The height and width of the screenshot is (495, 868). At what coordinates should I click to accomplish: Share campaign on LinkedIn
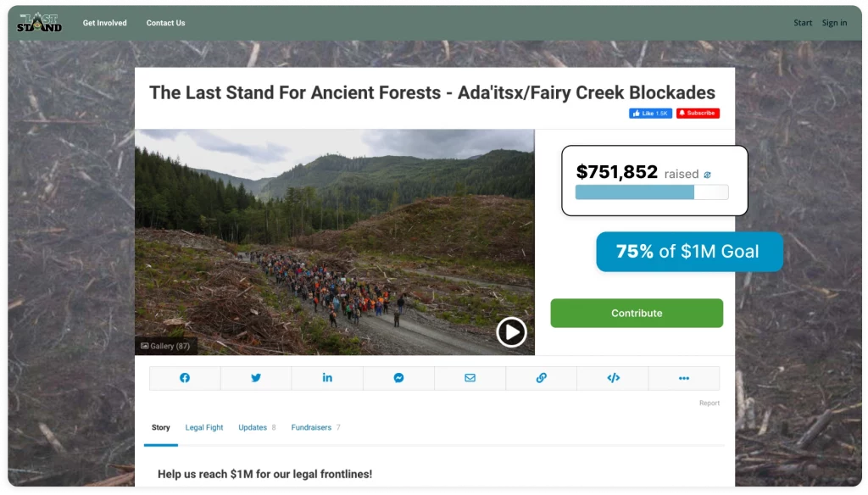(327, 378)
